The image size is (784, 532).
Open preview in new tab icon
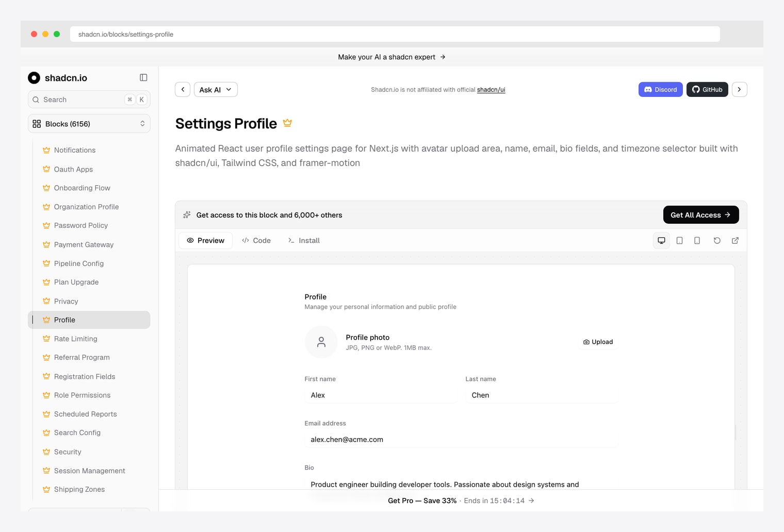click(x=735, y=241)
